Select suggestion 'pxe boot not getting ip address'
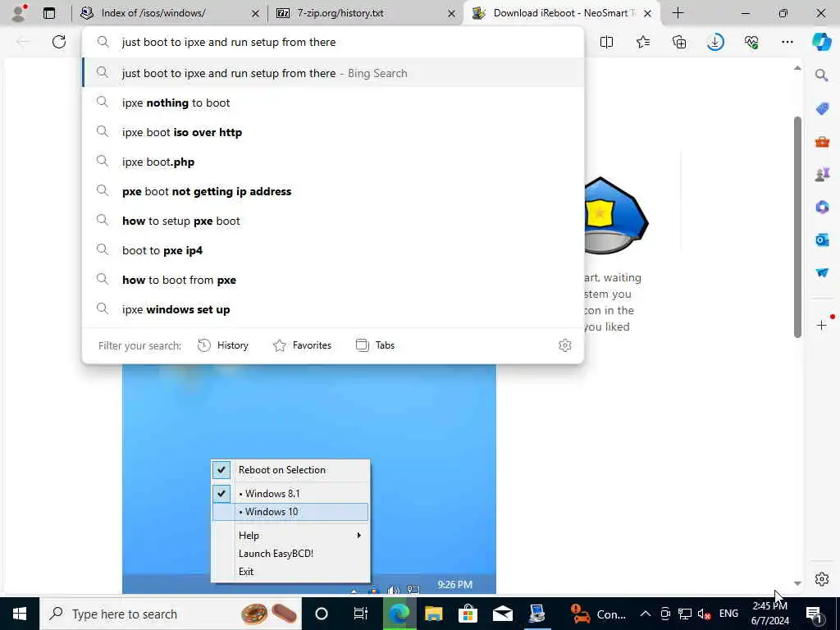The width and height of the screenshot is (840, 630). (x=333, y=190)
